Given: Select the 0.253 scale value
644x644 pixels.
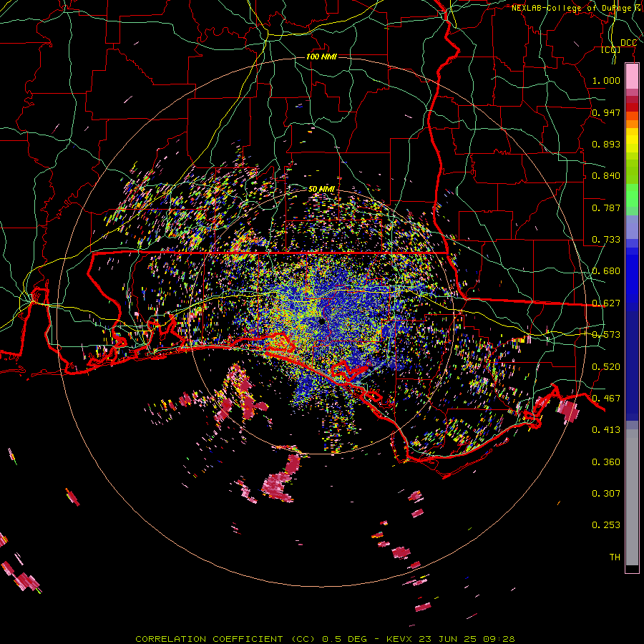Looking at the screenshot, I should pos(606,525).
